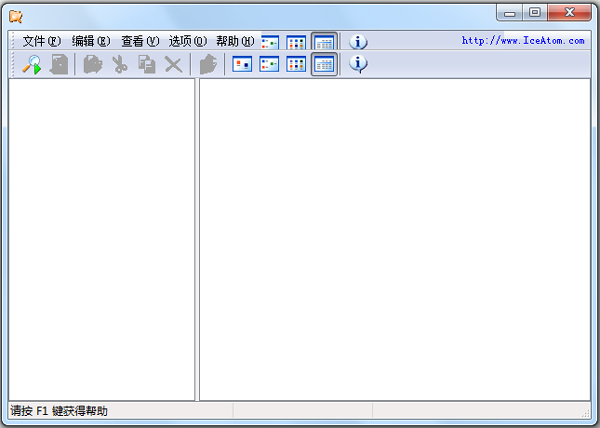Click the hand icon next to delete

(x=207, y=64)
